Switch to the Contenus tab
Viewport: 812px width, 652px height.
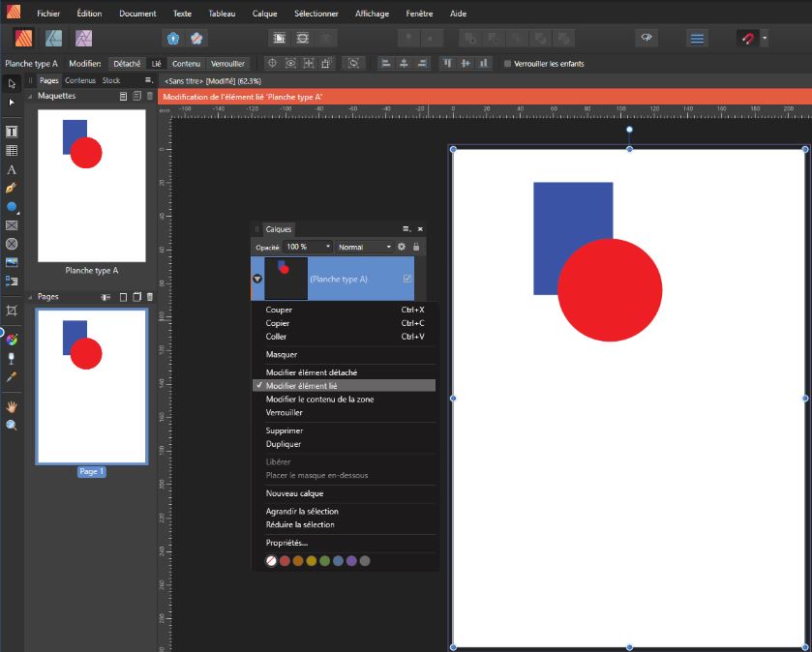pos(80,80)
